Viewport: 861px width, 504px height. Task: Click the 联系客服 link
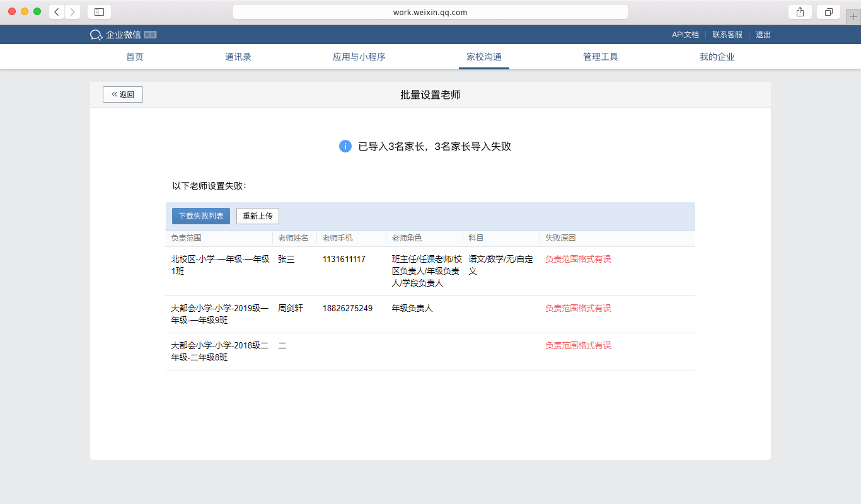(727, 35)
